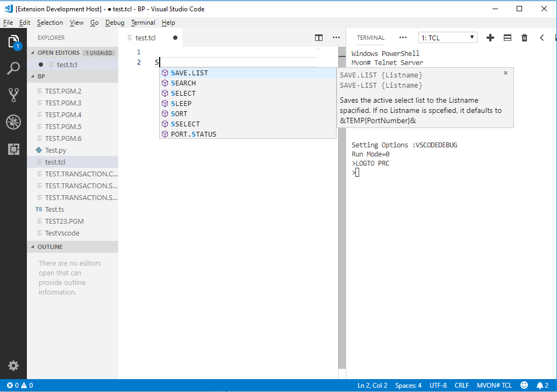Open Source Control view icon
The width and height of the screenshot is (557, 392).
(x=13, y=95)
